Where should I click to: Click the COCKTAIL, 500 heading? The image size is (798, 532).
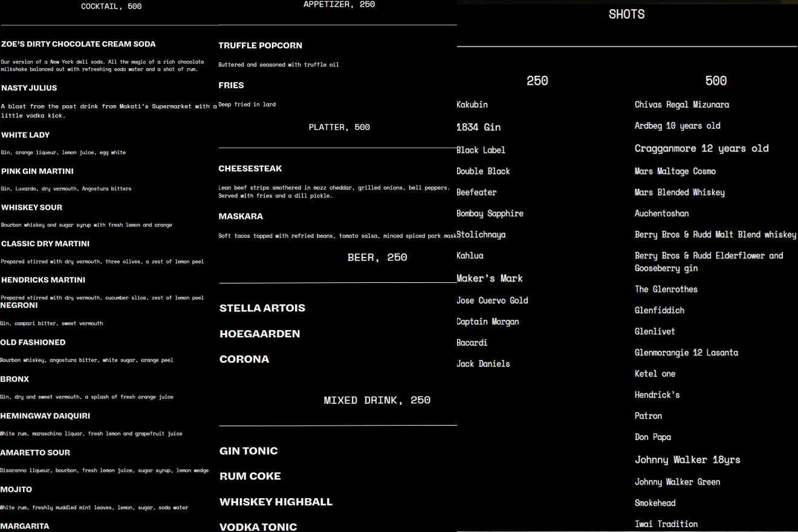111,7
